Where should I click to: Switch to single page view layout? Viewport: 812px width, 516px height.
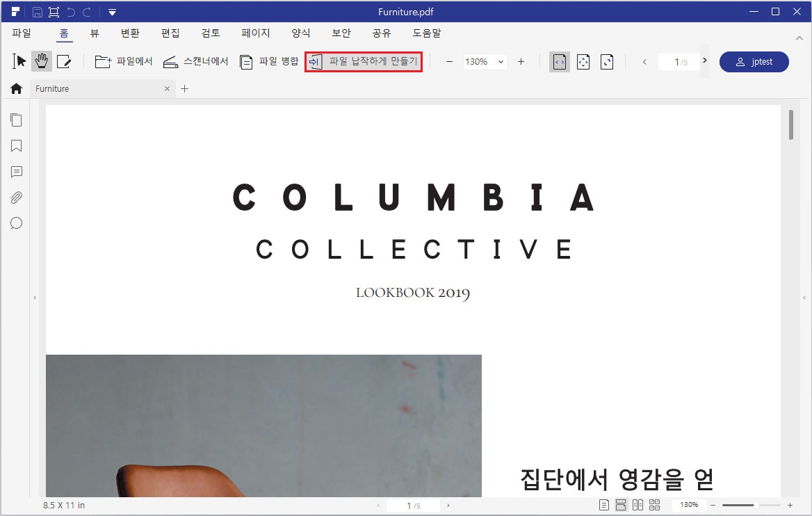coord(604,505)
